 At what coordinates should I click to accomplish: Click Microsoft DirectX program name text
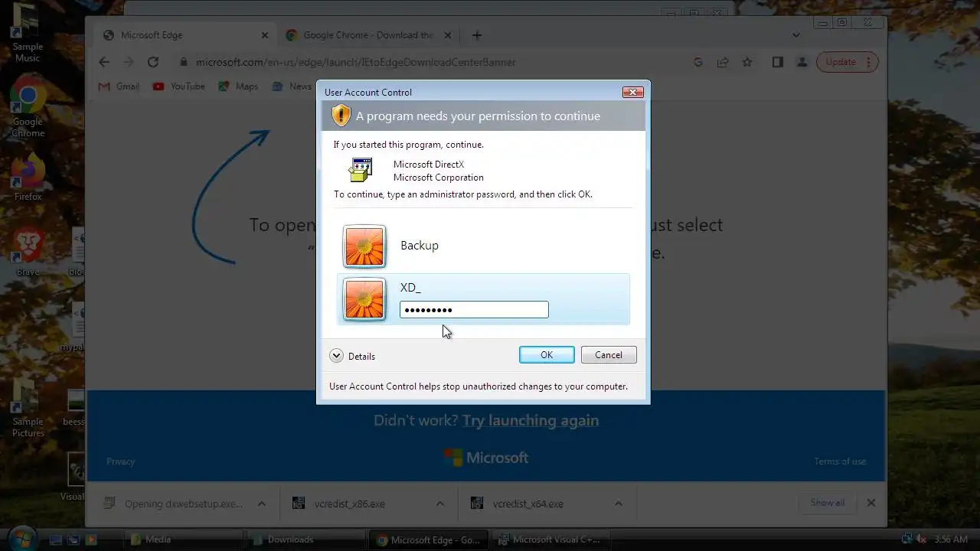click(429, 164)
